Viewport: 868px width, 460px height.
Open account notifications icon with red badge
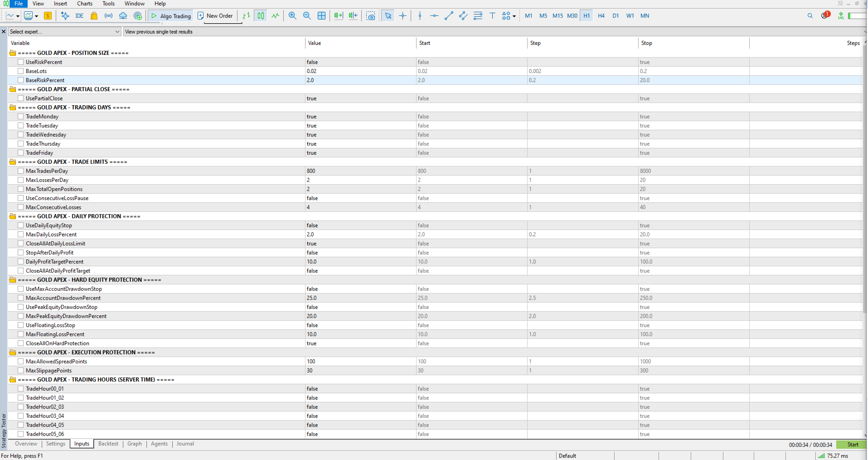[x=825, y=15]
